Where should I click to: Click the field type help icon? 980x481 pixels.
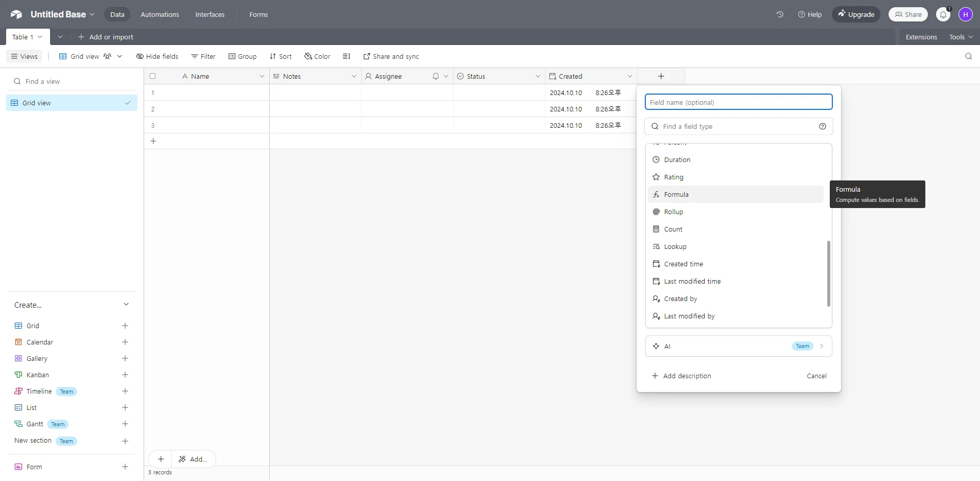(x=822, y=126)
